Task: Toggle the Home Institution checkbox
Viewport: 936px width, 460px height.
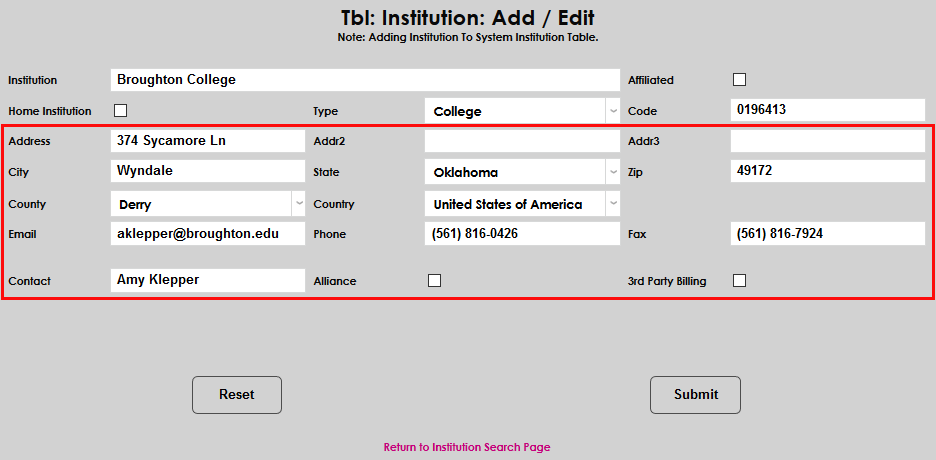Action: (121, 111)
